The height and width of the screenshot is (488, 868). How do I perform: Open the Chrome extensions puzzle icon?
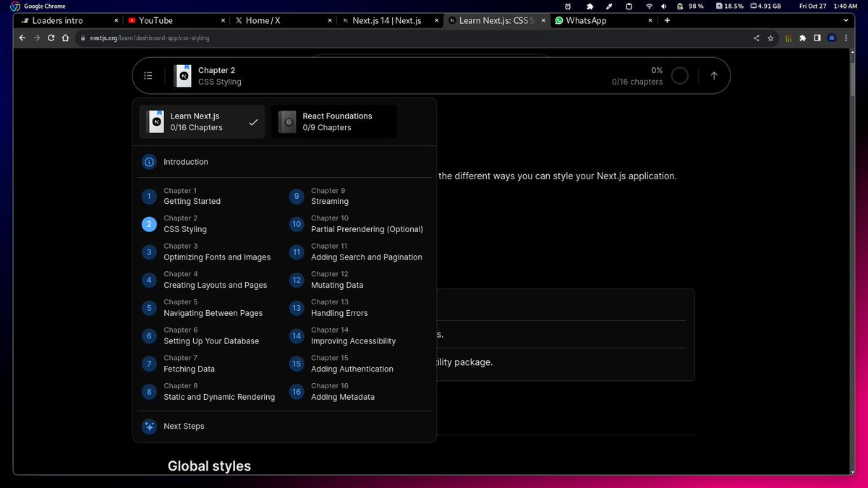(803, 38)
